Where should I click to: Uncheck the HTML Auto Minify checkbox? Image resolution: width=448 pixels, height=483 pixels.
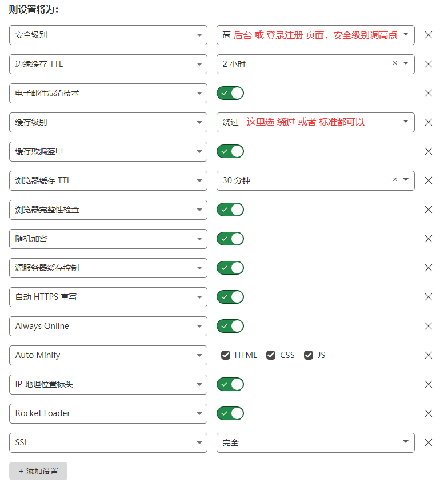pos(226,355)
